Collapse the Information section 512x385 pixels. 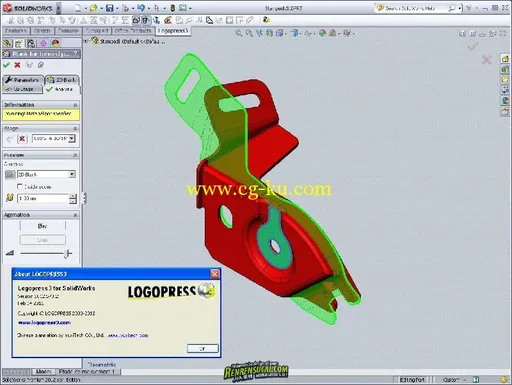(75, 105)
